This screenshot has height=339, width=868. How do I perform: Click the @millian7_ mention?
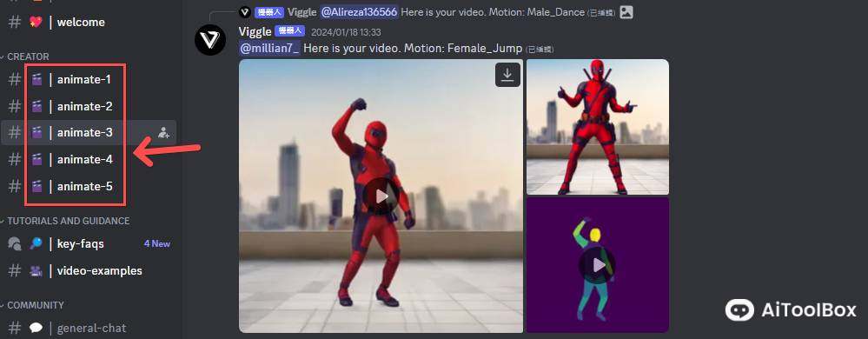tap(269, 48)
